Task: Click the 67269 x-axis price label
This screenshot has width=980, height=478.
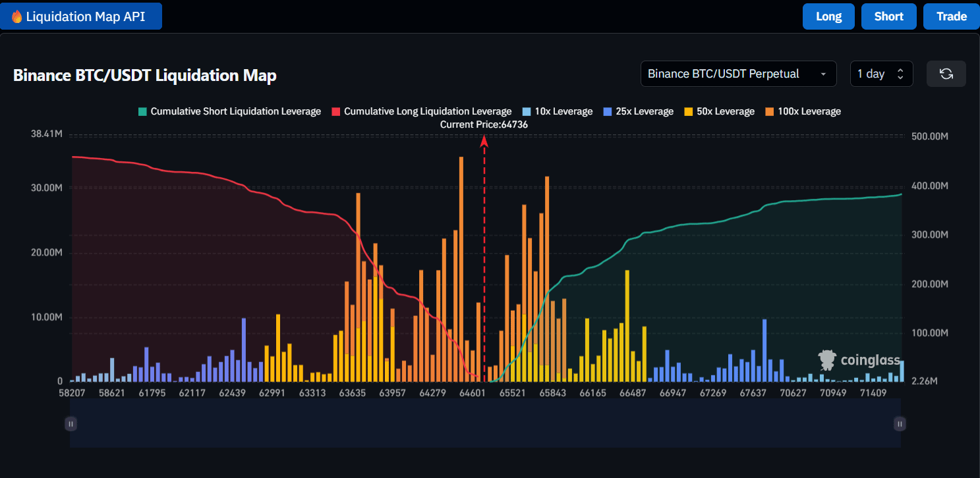Action: click(x=712, y=393)
